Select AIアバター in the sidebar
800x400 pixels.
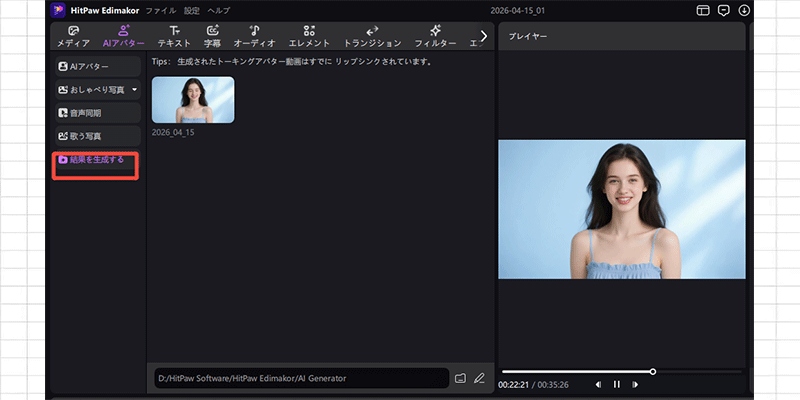98,66
